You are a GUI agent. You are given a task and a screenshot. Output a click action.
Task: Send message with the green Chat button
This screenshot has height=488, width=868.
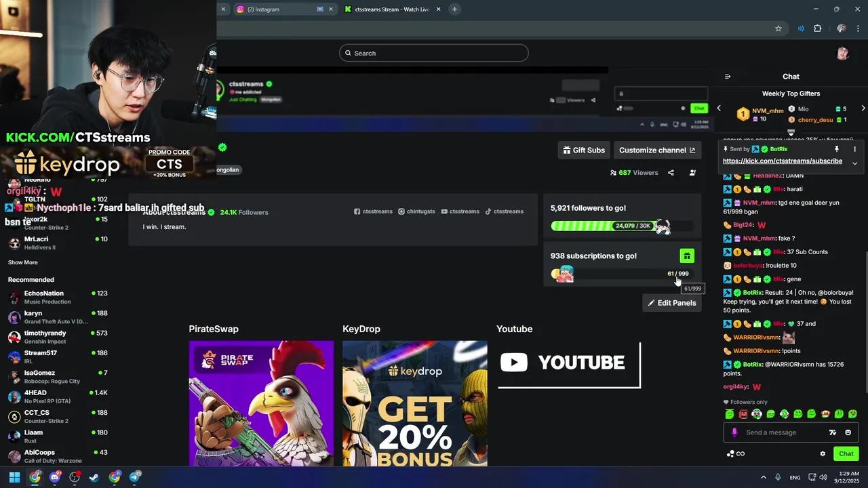[x=846, y=453]
